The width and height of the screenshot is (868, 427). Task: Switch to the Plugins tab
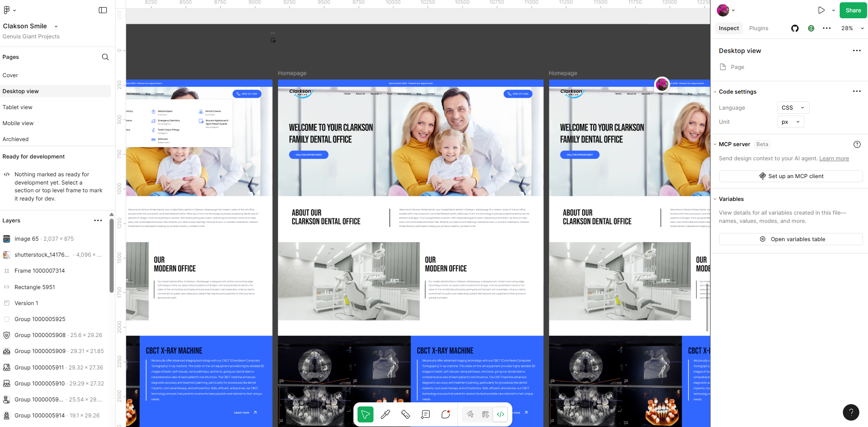758,28
